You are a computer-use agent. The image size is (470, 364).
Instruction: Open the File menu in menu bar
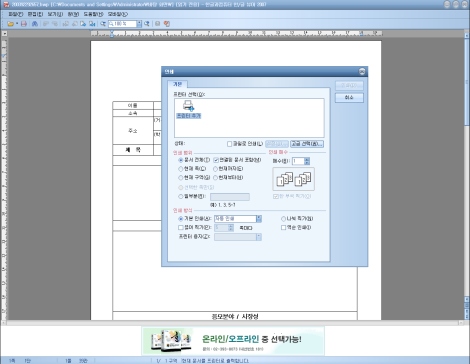coord(16,14)
